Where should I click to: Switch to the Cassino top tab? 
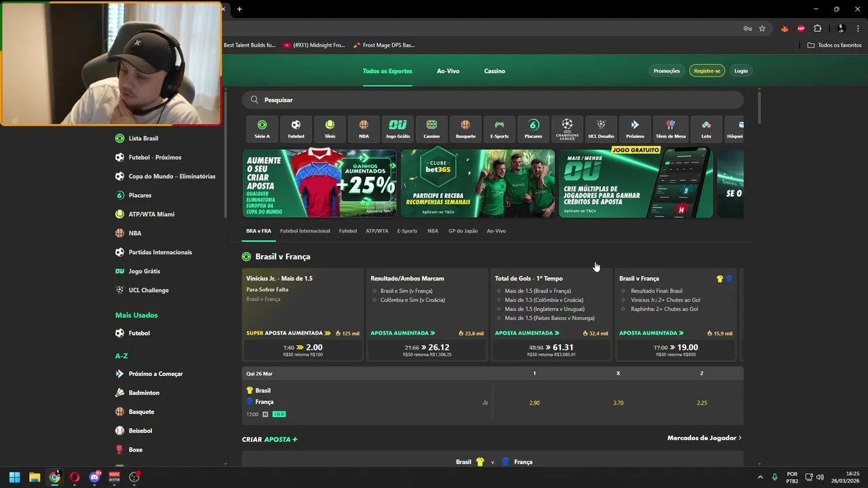click(494, 71)
